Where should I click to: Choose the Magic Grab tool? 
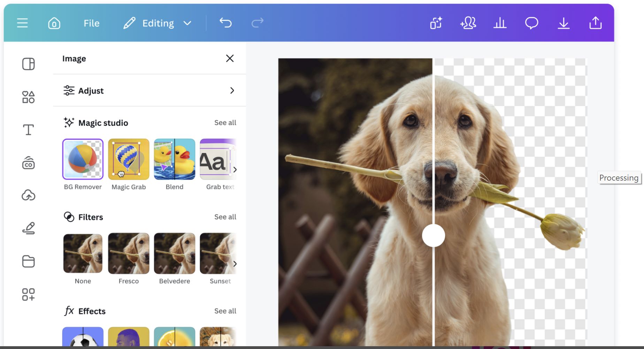click(x=129, y=159)
